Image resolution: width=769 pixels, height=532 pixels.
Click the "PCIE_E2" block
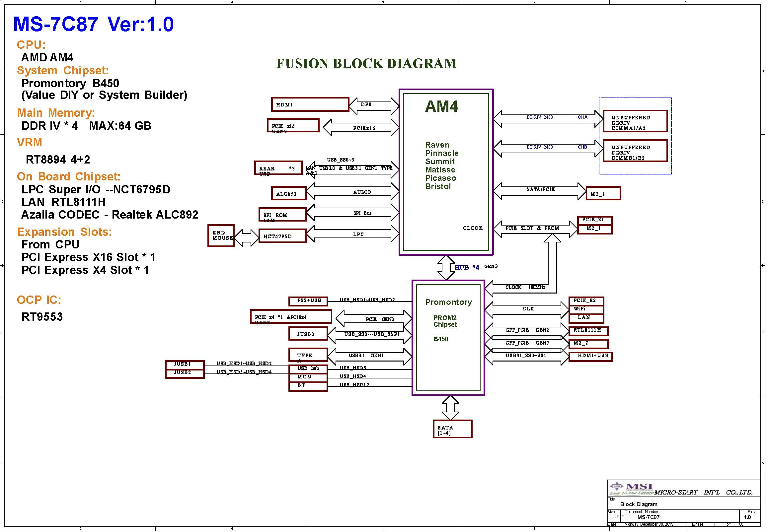tap(586, 301)
